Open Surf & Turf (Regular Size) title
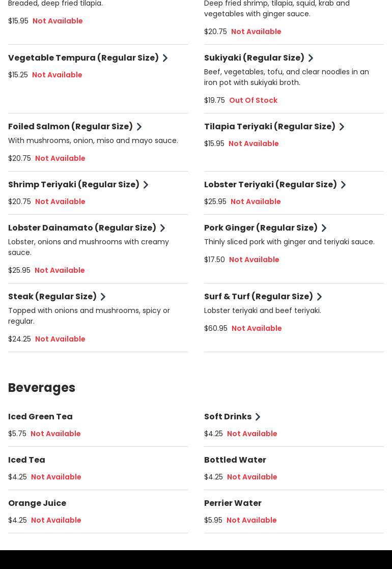This screenshot has height=569, width=392. click(259, 297)
